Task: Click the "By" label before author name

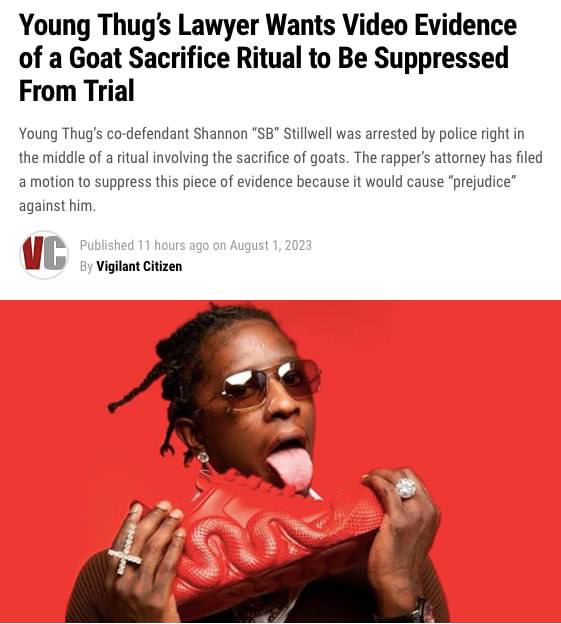Action: (86, 266)
